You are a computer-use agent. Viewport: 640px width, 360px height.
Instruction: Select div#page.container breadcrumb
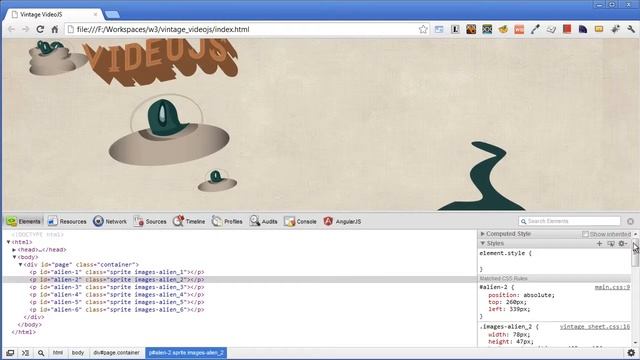pyautogui.click(x=116, y=353)
